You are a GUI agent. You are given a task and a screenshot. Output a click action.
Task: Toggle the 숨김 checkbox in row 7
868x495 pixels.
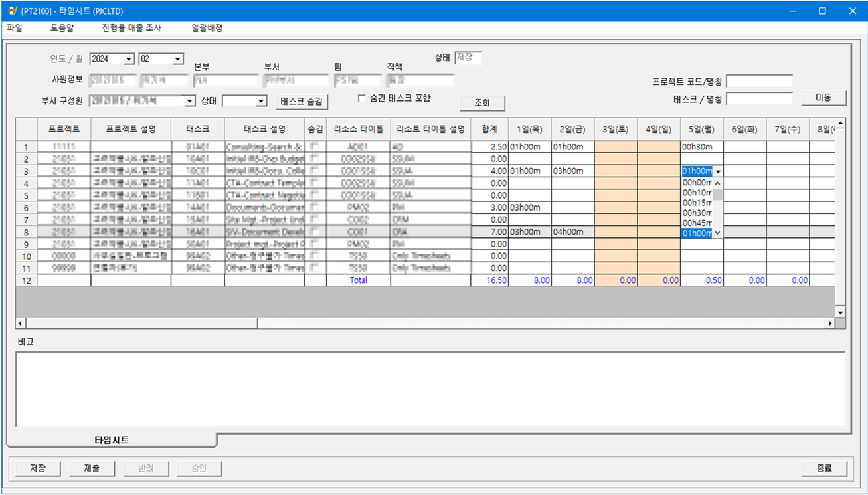click(x=315, y=220)
